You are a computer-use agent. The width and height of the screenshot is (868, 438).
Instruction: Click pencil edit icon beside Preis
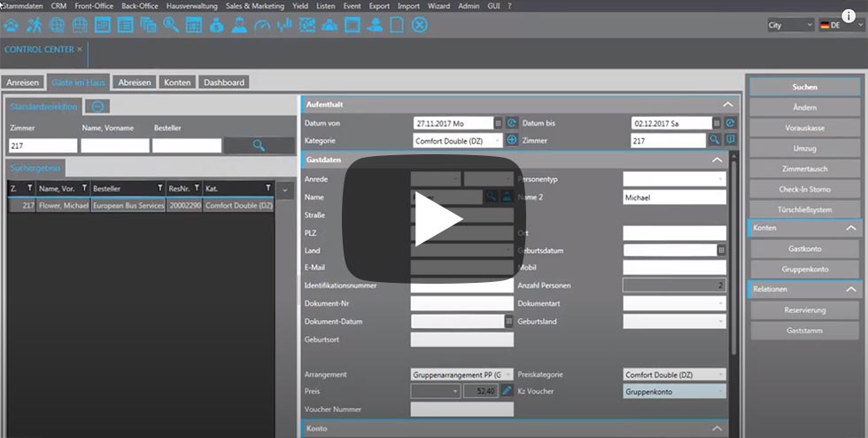pos(507,391)
